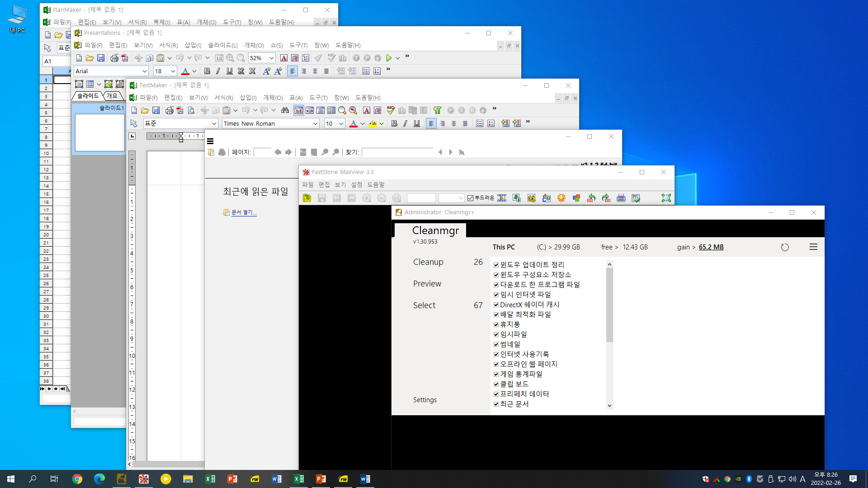The width and height of the screenshot is (868, 488).
Task: Toggle full screen in FastStone MaxView toolbar
Action: 666,198
